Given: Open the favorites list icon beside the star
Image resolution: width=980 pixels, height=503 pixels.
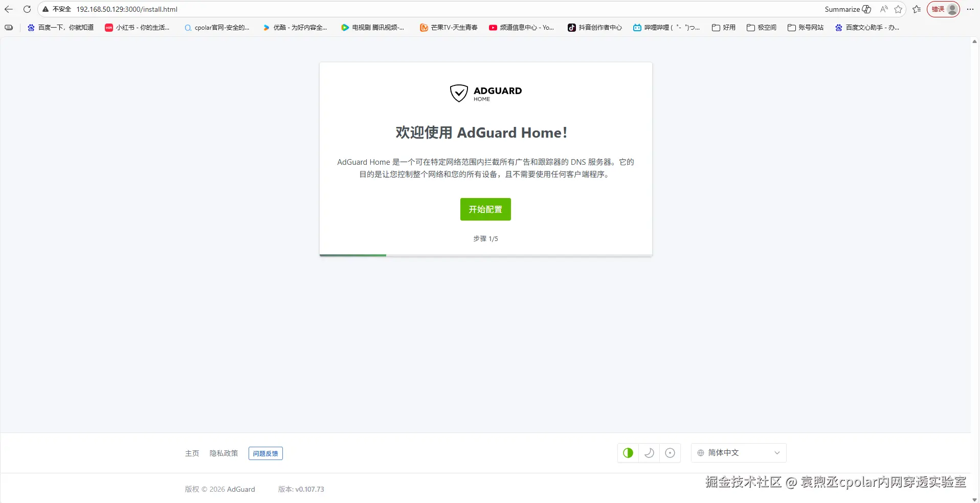Looking at the screenshot, I should pyautogui.click(x=917, y=9).
